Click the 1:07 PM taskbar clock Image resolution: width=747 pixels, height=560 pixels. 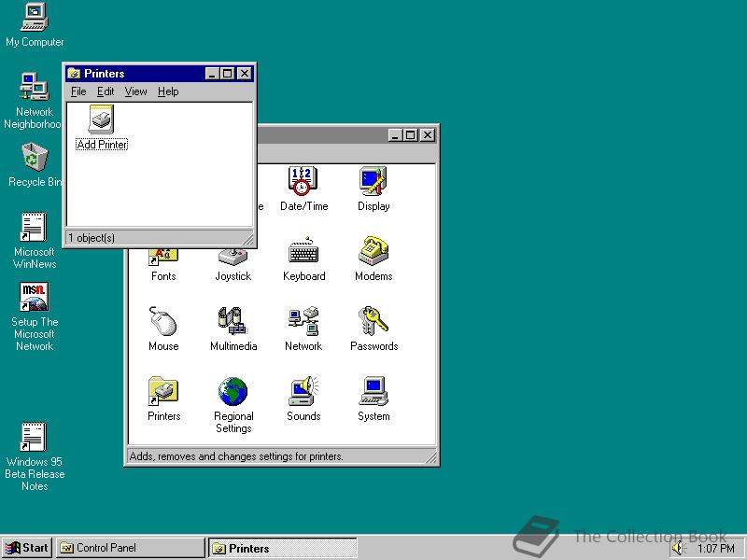715,548
